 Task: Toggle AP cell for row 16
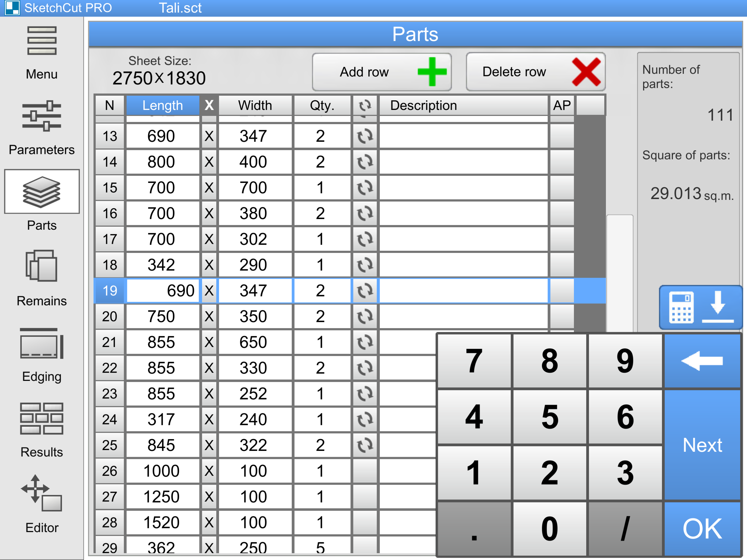point(562,214)
